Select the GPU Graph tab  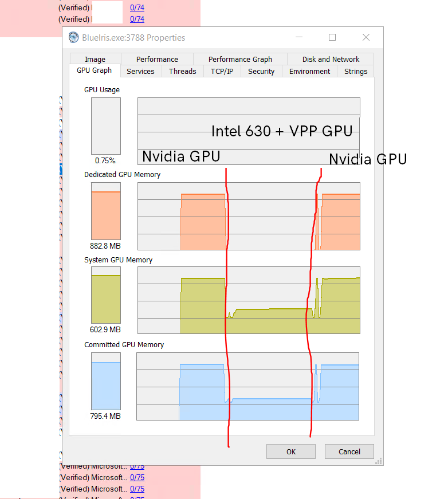[x=94, y=70]
